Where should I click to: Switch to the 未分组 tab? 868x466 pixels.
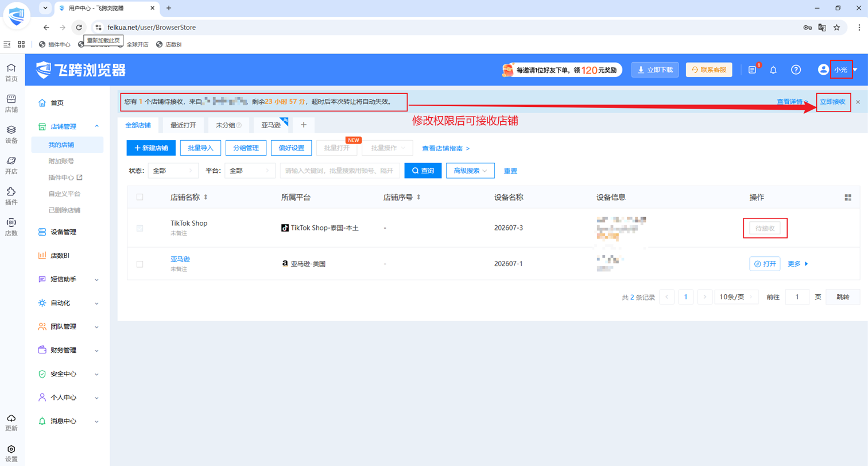[x=228, y=125]
